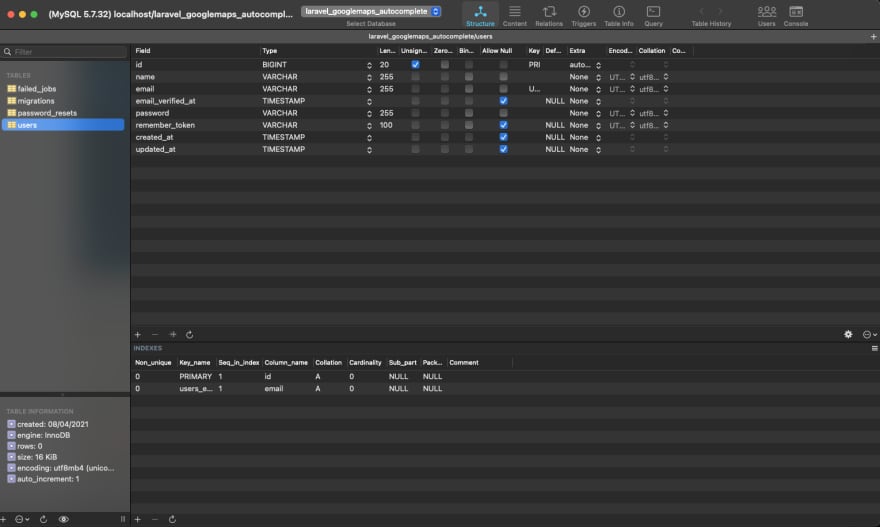
Task: Select the migrations table in sidebar
Action: tap(38, 101)
